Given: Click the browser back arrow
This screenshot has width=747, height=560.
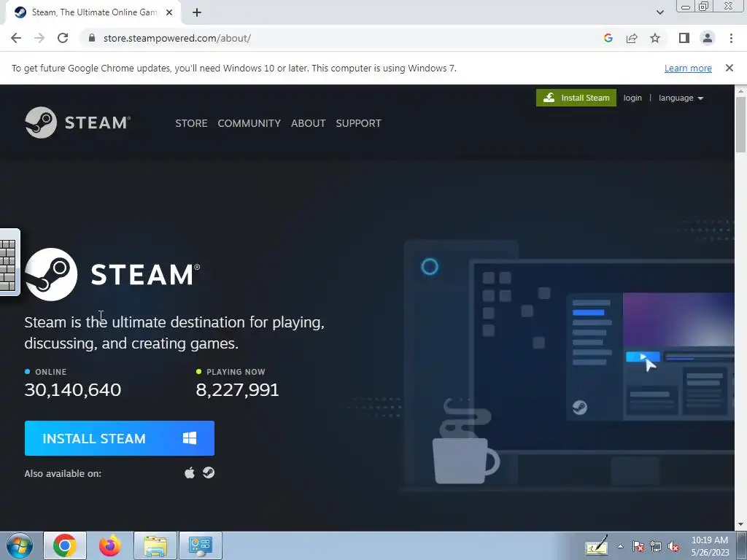Looking at the screenshot, I should [16, 38].
